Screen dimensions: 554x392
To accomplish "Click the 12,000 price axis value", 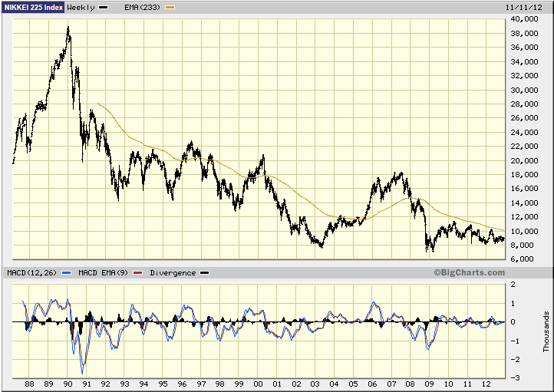I will [525, 217].
